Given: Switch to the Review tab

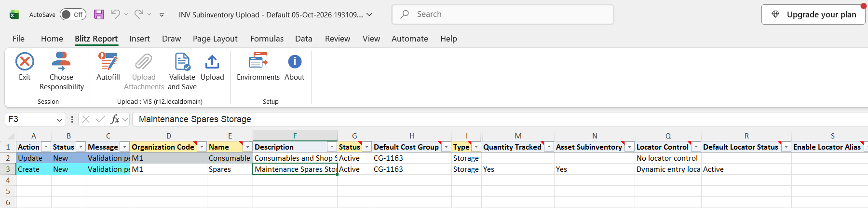Looking at the screenshot, I should (338, 39).
